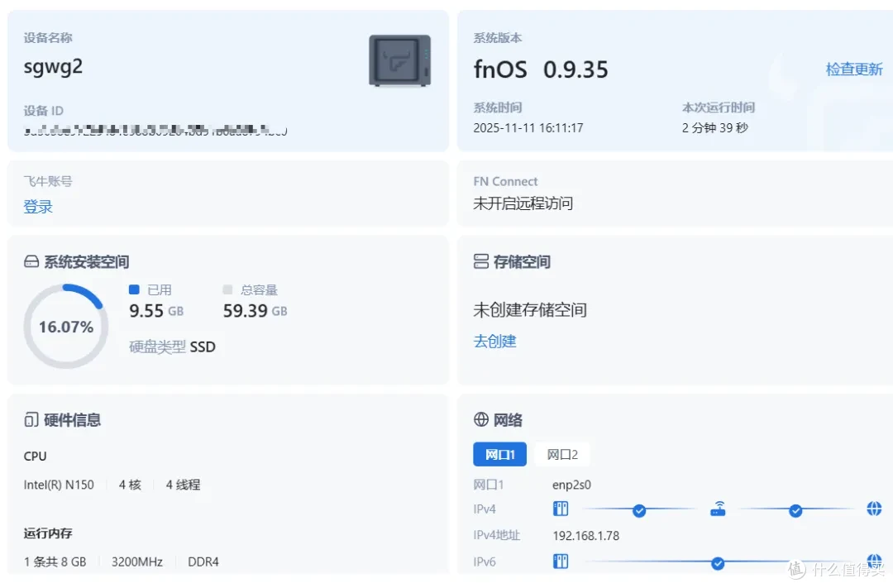This screenshot has width=893, height=588.
Task: Click the 硬件信息 hardware icon
Action: point(31,420)
